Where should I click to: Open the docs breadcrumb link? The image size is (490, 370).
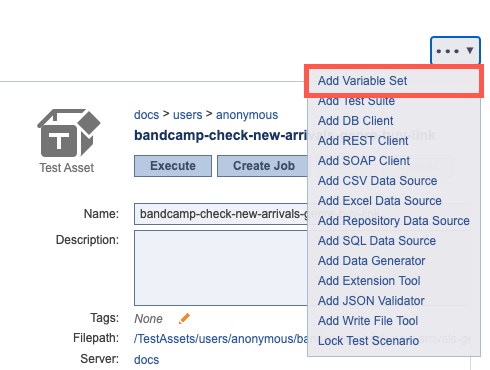tap(146, 115)
